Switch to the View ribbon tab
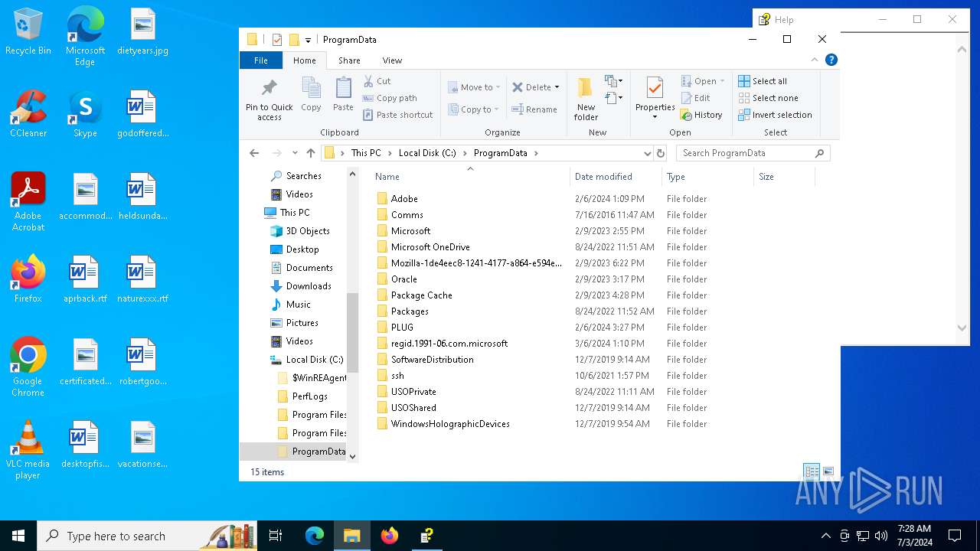This screenshot has width=980, height=551. coord(392,60)
